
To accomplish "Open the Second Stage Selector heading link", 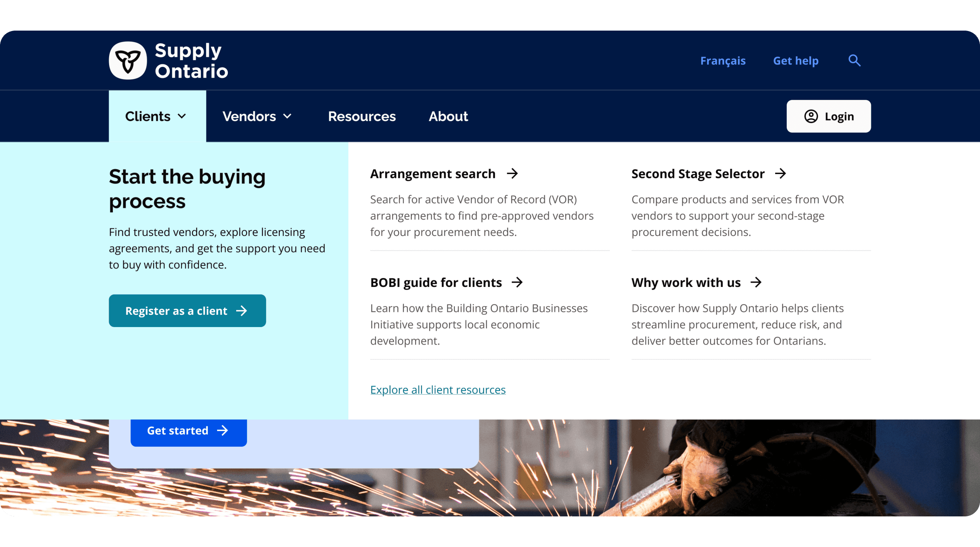I will pyautogui.click(x=697, y=174).
